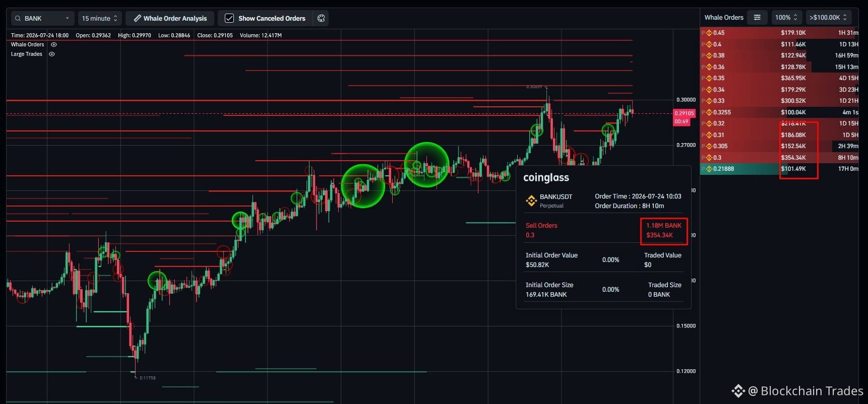Screen dimensions: 868x404
Task: Click the $100.04K order value
Action: click(x=793, y=112)
